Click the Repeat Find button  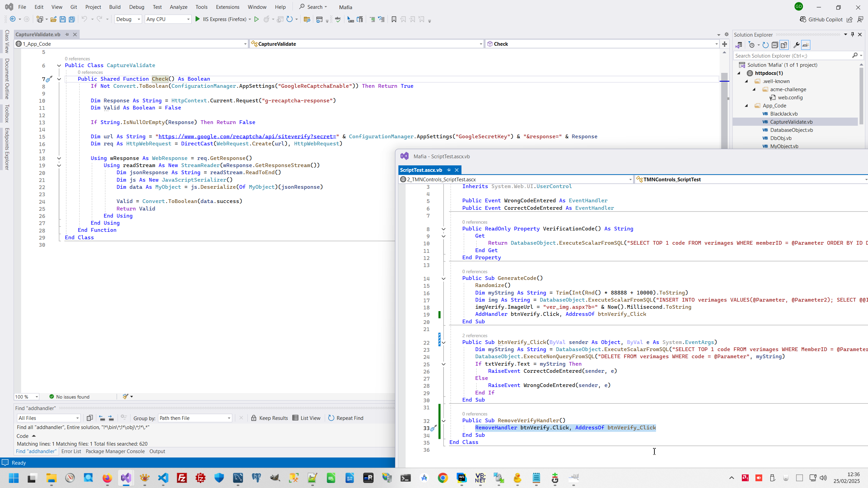(x=346, y=418)
